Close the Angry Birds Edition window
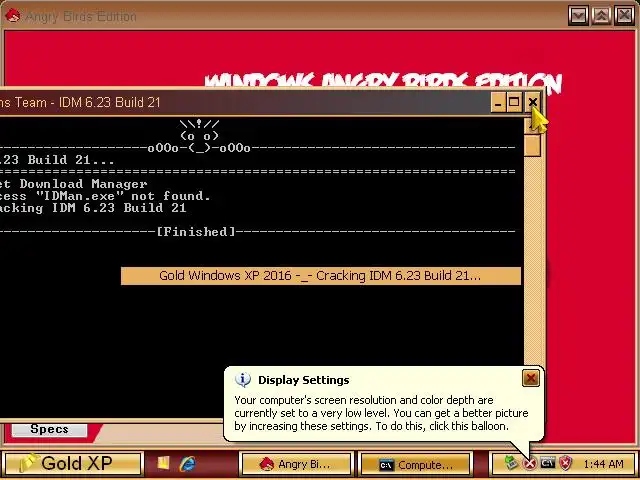 624,16
